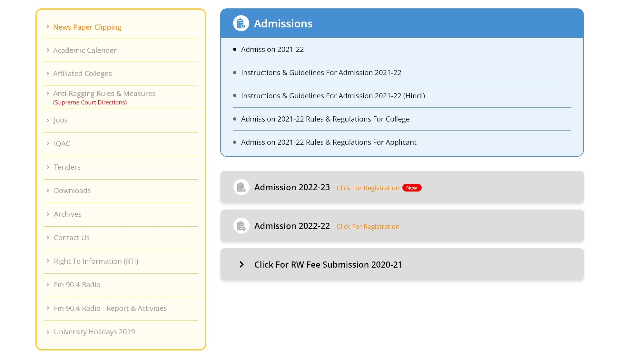Open Click For Registration for 2022-23
This screenshot has width=619, height=364.
[x=368, y=188]
